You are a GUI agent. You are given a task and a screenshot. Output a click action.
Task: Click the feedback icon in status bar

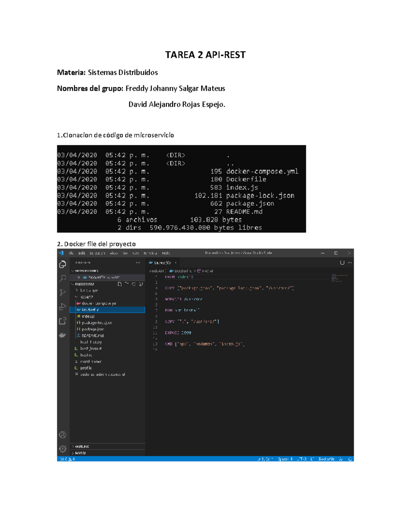coord(341,459)
